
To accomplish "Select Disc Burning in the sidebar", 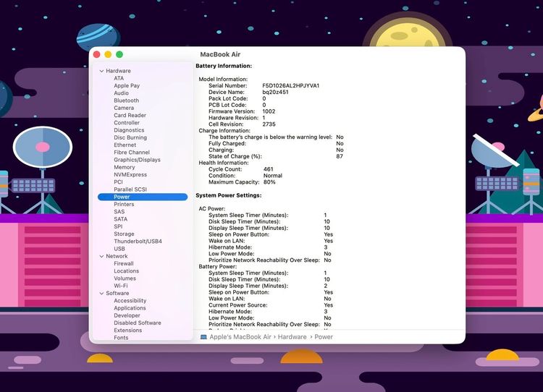I will click(x=130, y=137).
